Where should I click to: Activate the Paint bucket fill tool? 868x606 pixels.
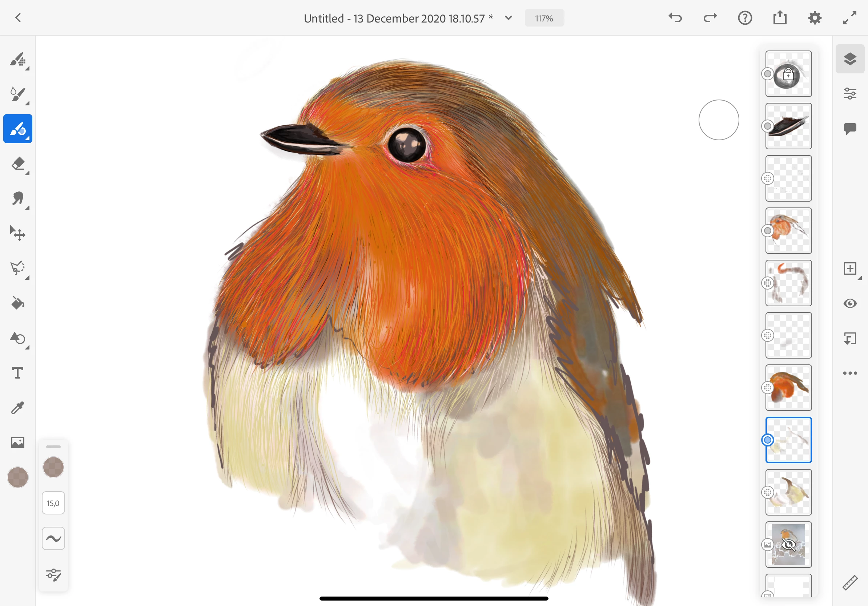point(17,303)
